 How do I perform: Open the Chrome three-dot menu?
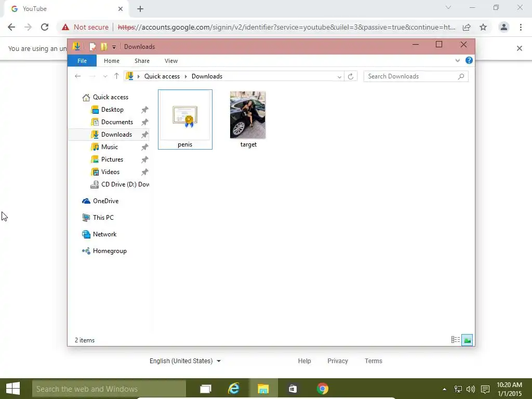tap(521, 27)
